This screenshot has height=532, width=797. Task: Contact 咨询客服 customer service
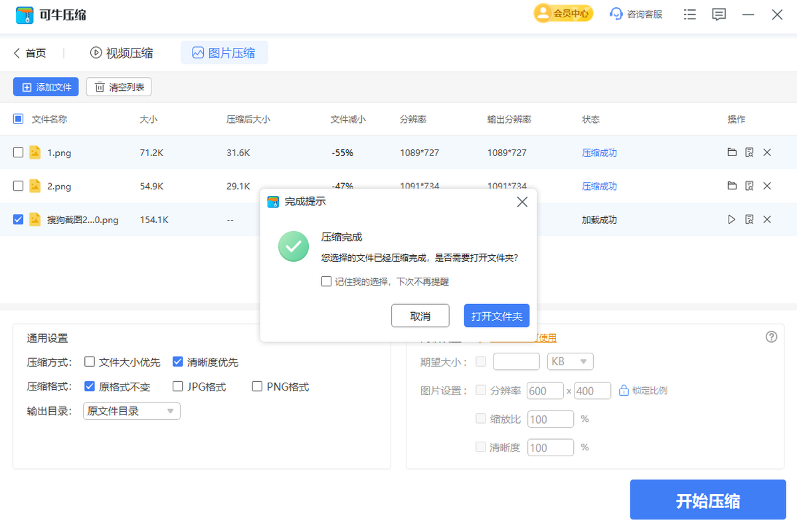click(x=636, y=14)
